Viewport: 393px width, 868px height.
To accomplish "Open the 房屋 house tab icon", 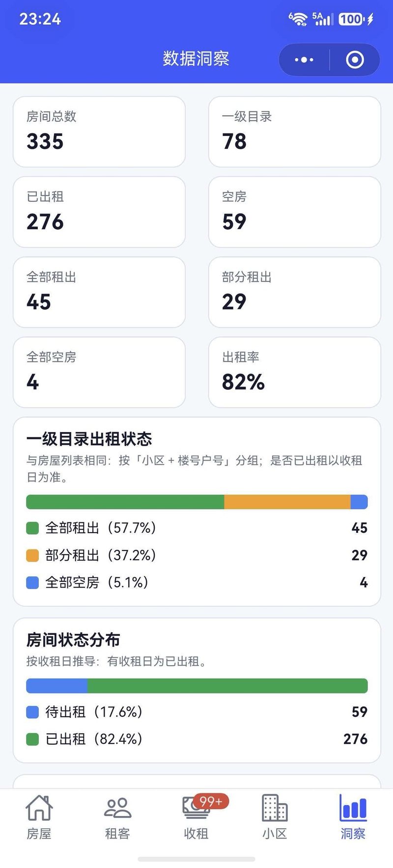I will (x=39, y=808).
